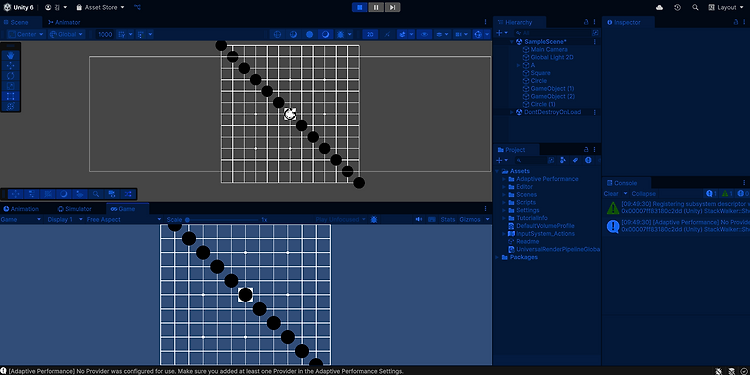This screenshot has width=750, height=375.
Task: Select the Transform tool in Scene toolbar
Action: 11,106
